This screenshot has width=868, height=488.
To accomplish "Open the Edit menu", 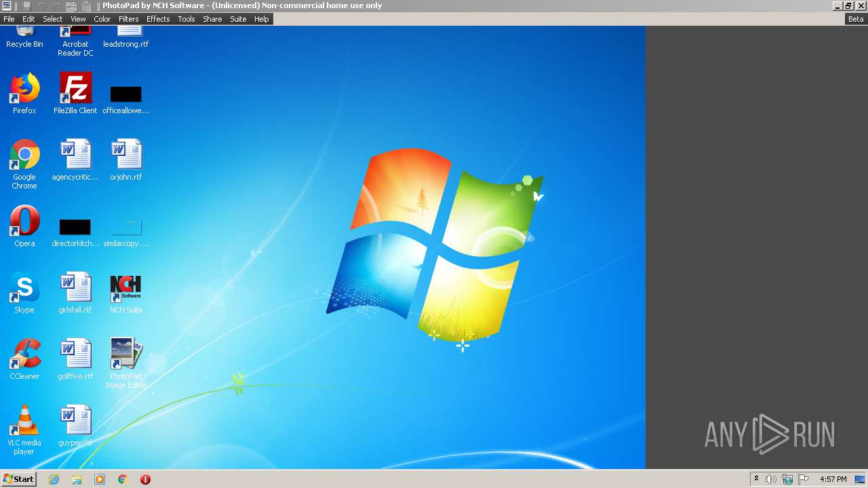I will pyautogui.click(x=28, y=19).
